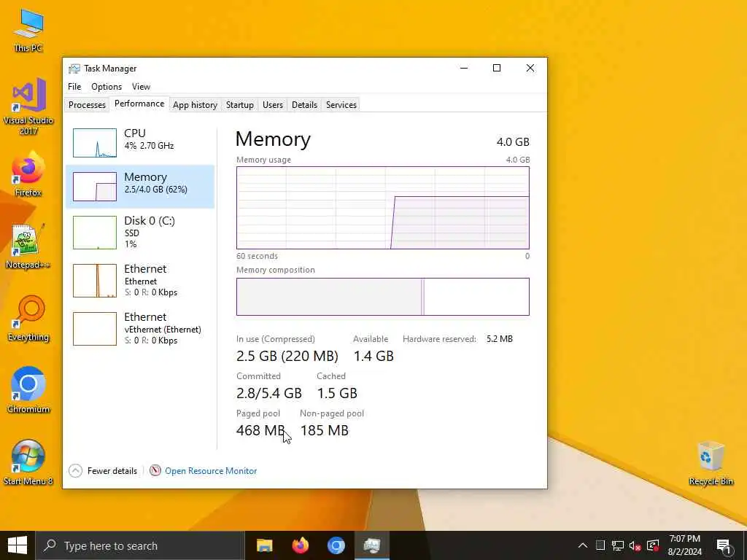Open the Options menu

pyautogui.click(x=107, y=87)
